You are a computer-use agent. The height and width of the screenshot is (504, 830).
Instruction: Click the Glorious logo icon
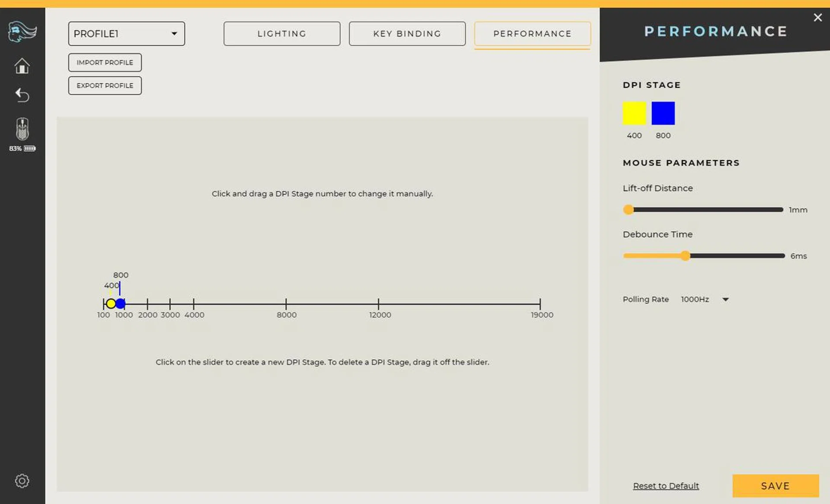click(22, 32)
